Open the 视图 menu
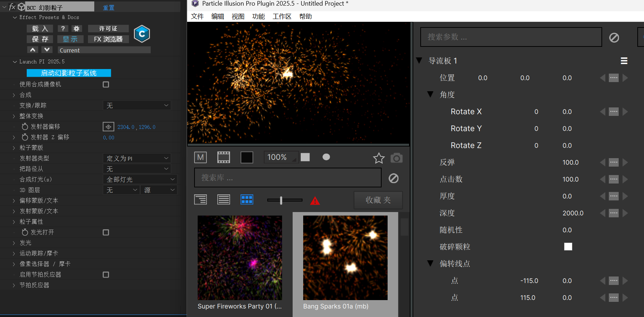 tap(238, 17)
